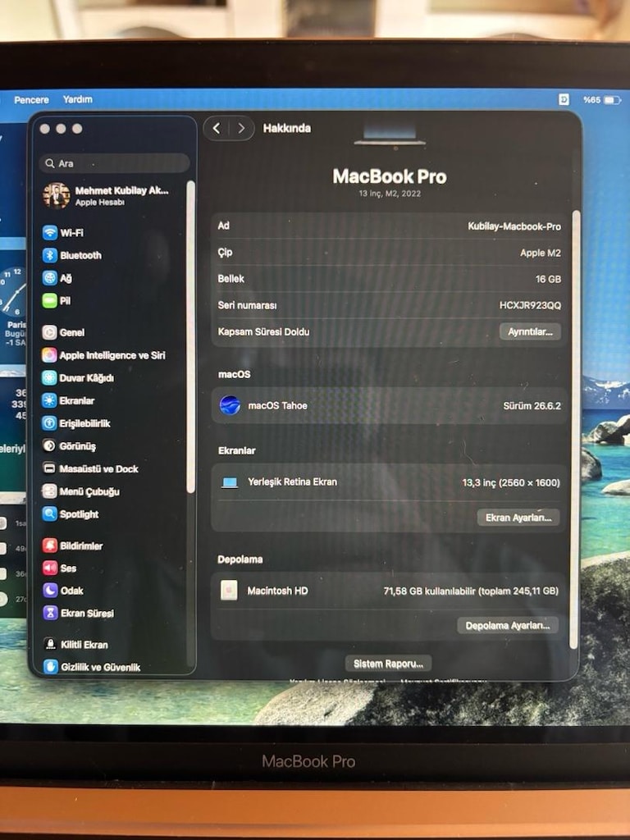Select Gizlilik ve Güvenlik hand icon
Image resolution: width=630 pixels, height=840 pixels.
click(x=51, y=666)
